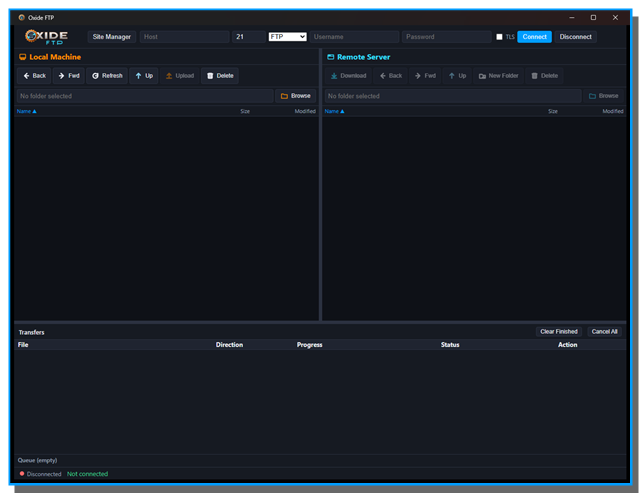640x493 pixels.
Task: Click the Transfers panel label
Action: coord(31,332)
